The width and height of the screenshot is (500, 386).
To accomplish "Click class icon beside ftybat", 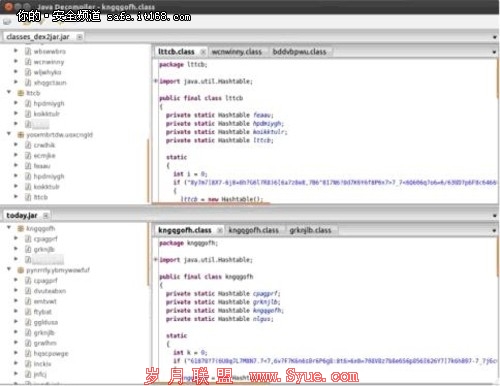I will (x=28, y=312).
